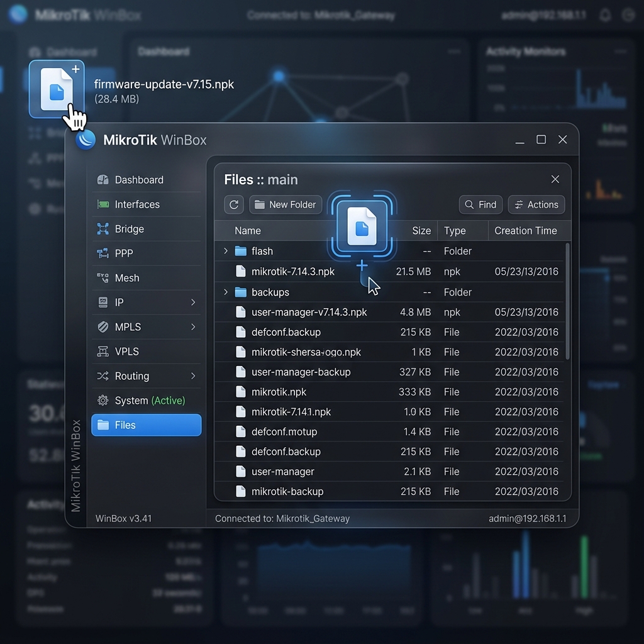Open System (Active) in sidebar
Image resolution: width=644 pixels, height=644 pixels.
(146, 401)
